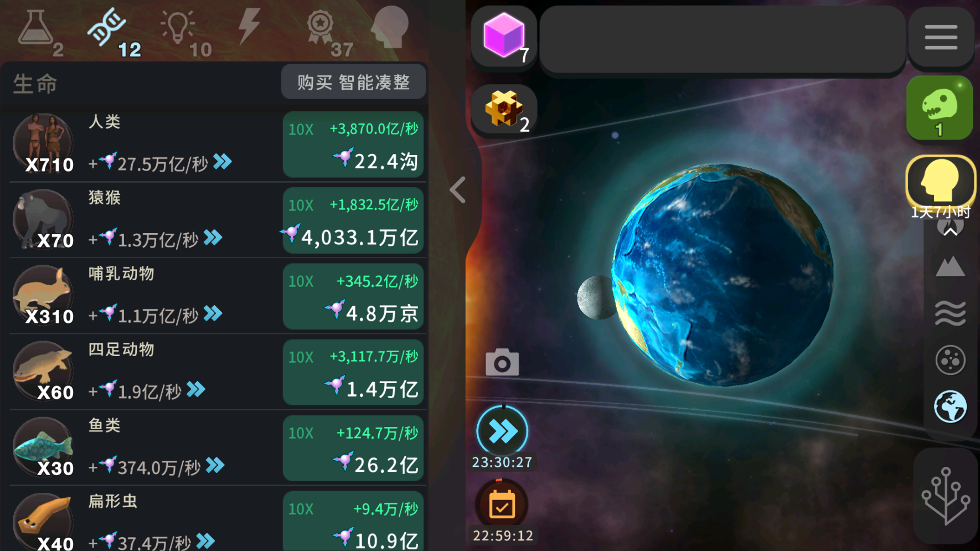Buy 10X humans for 22.4沟
Viewport: 980px width, 551px height.
tap(353, 145)
